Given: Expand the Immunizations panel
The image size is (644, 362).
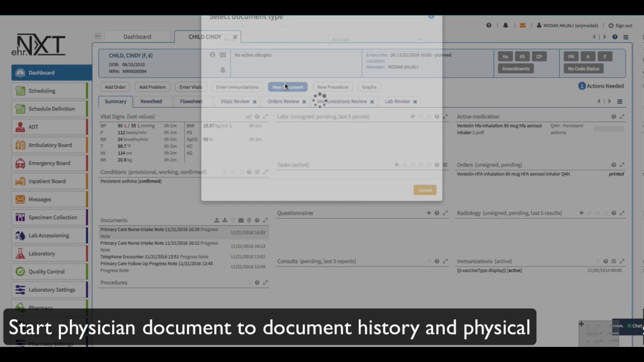Looking at the screenshot, I should pos(622,261).
